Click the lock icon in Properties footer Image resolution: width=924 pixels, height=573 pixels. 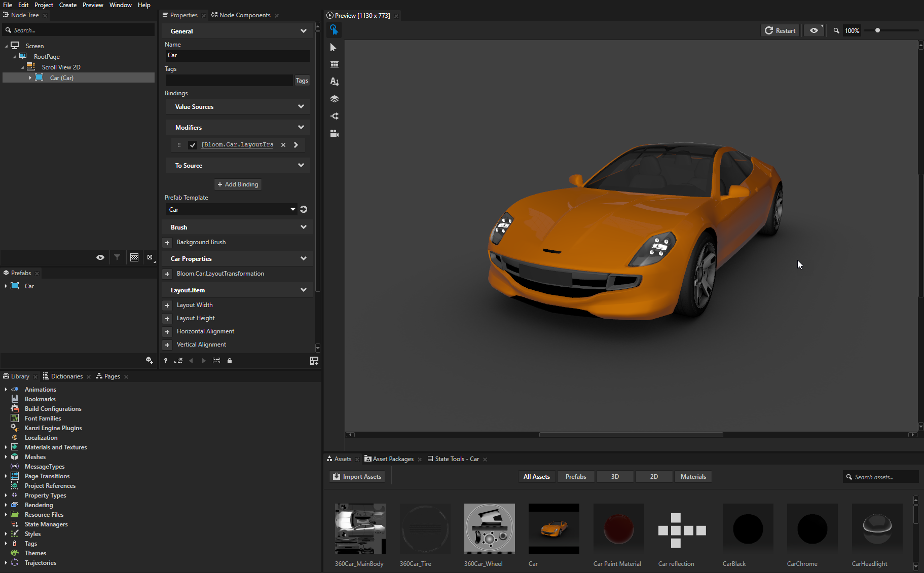[230, 361]
